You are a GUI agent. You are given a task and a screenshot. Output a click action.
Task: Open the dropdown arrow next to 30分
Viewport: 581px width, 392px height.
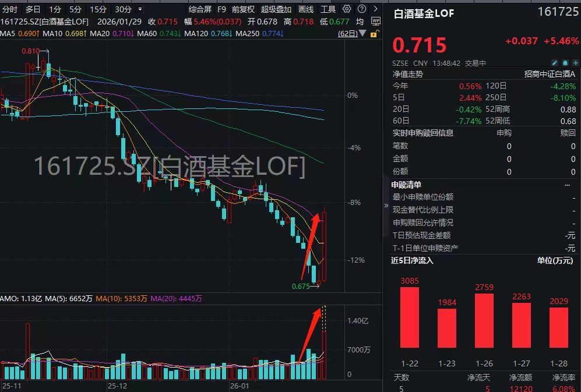139,9
